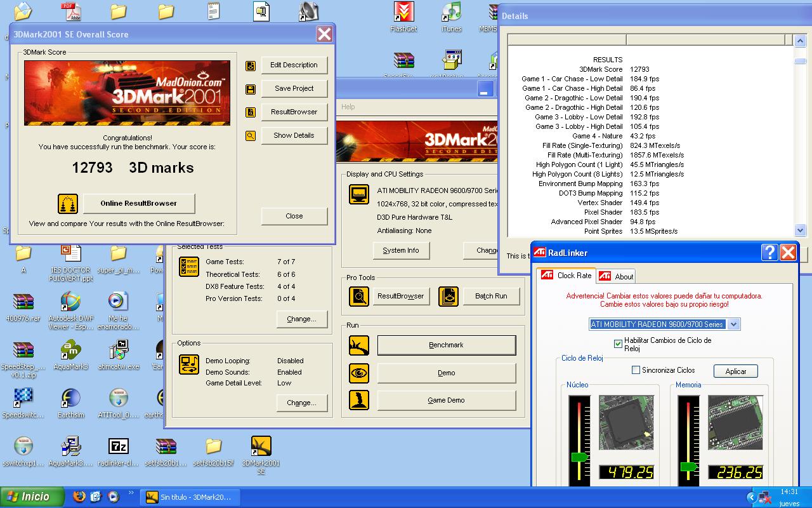The height and width of the screenshot is (508, 812).
Task: Select the Earthsim desktop shortcut
Action: click(x=70, y=403)
